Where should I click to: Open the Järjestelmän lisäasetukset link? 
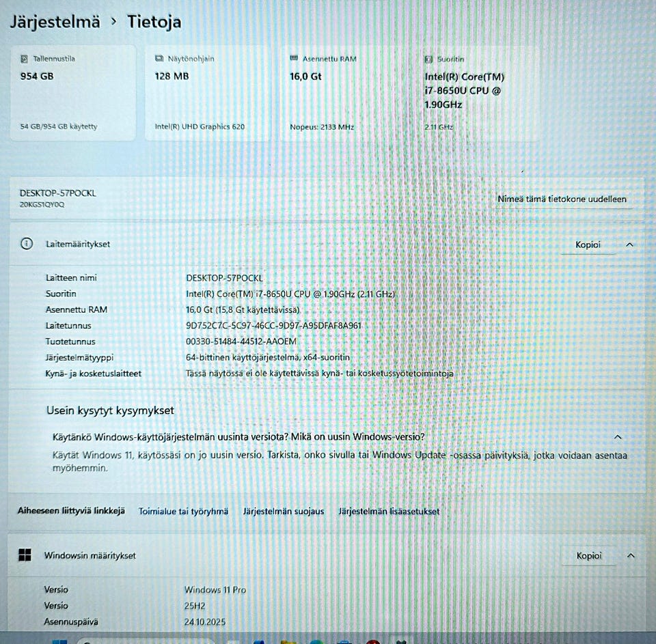(389, 511)
